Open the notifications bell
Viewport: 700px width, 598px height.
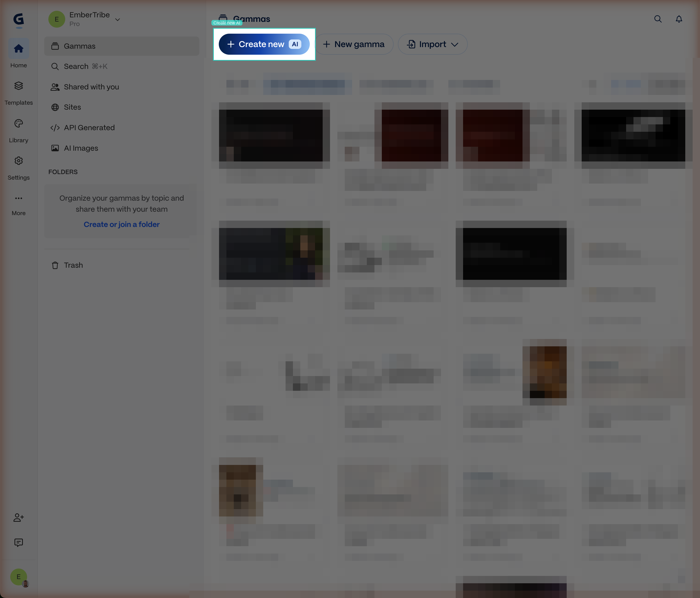[679, 19]
